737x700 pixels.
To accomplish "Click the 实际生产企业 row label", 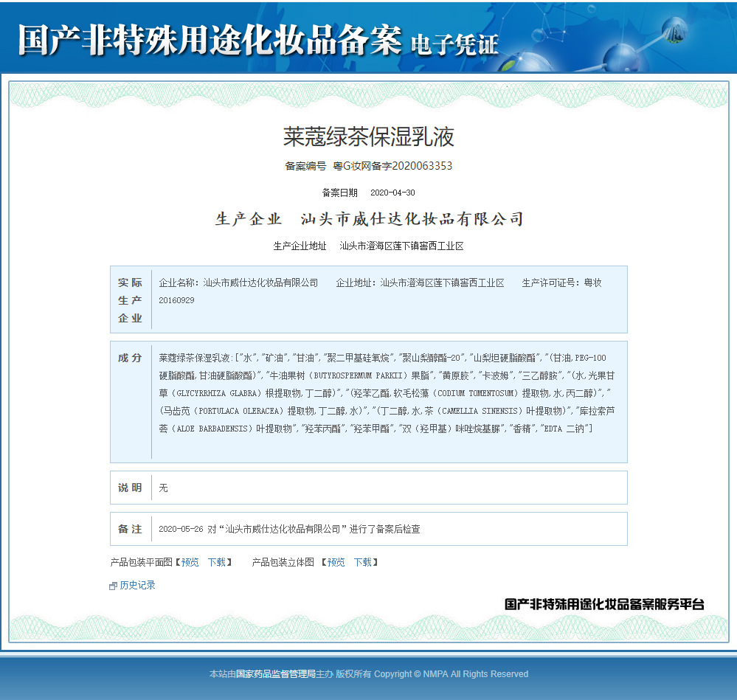I will [130, 300].
